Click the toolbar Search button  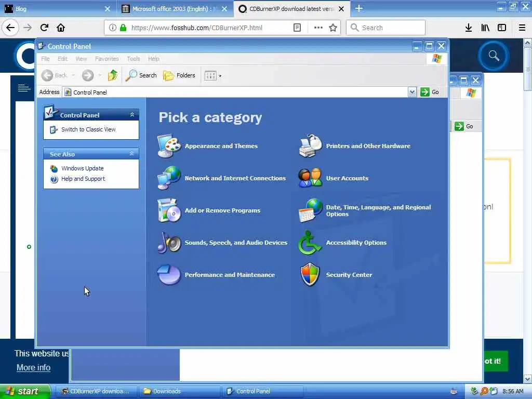pos(141,75)
